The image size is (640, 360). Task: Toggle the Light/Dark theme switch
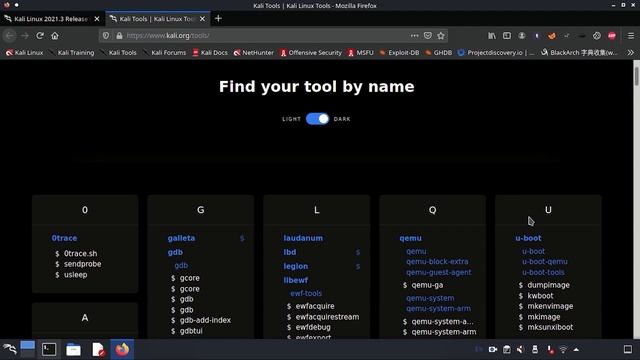point(317,119)
